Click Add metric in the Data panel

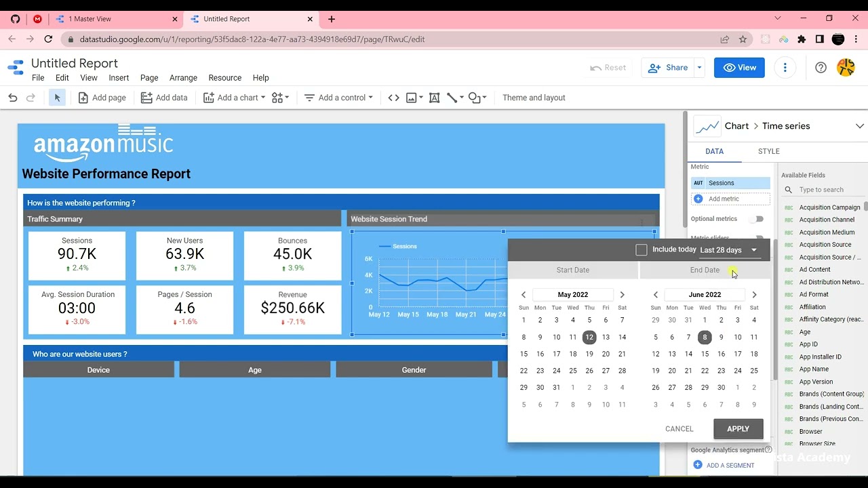tap(730, 199)
